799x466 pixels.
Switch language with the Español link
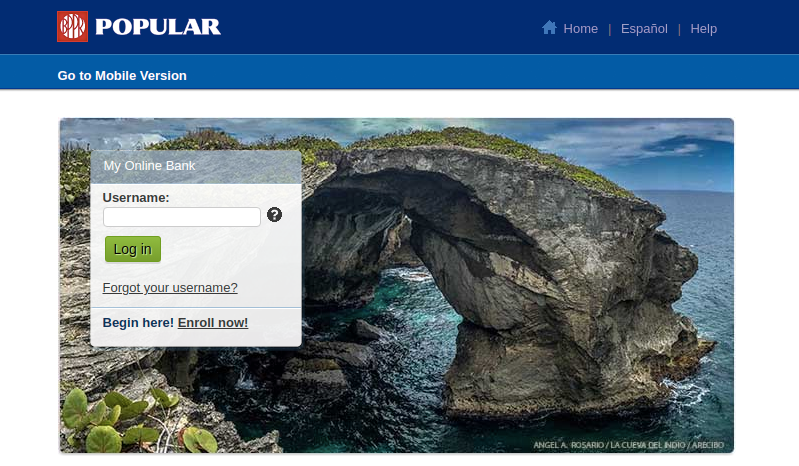644,29
